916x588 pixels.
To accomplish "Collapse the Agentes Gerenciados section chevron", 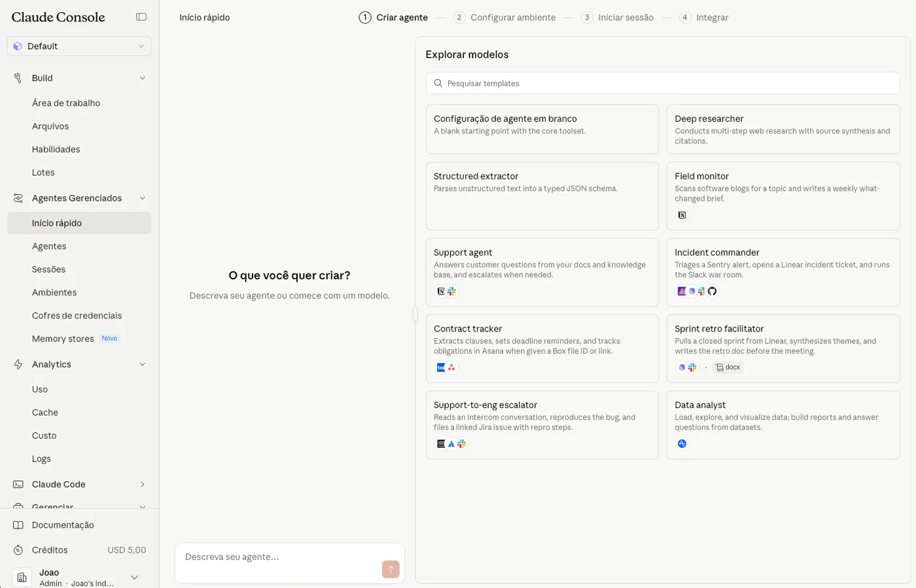I will (143, 198).
